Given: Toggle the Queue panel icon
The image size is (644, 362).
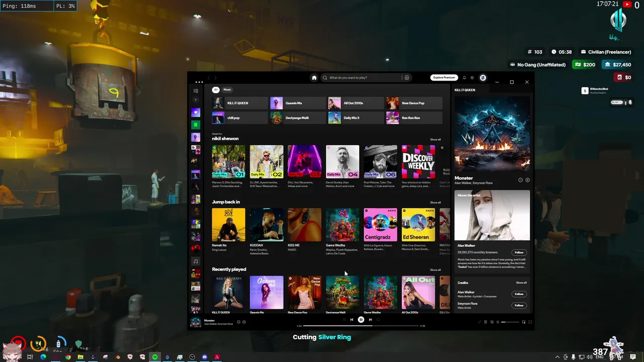Looking at the screenshot, I should (486, 322).
